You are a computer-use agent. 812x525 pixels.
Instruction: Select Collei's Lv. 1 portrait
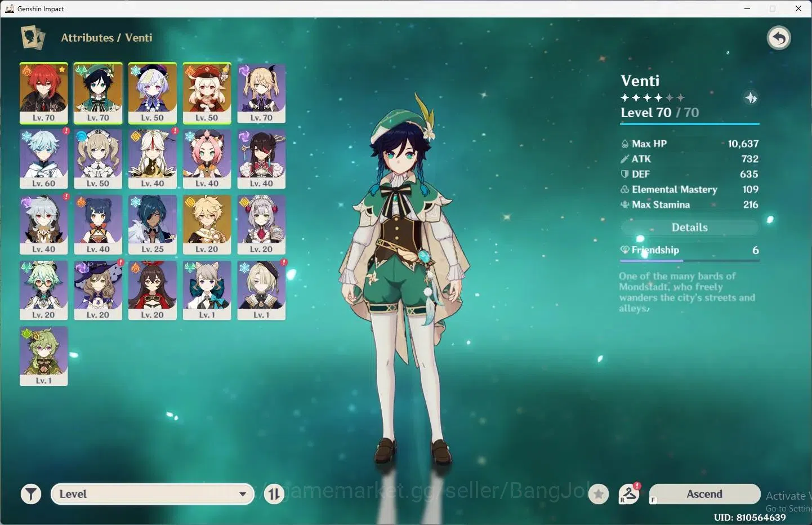pos(44,356)
